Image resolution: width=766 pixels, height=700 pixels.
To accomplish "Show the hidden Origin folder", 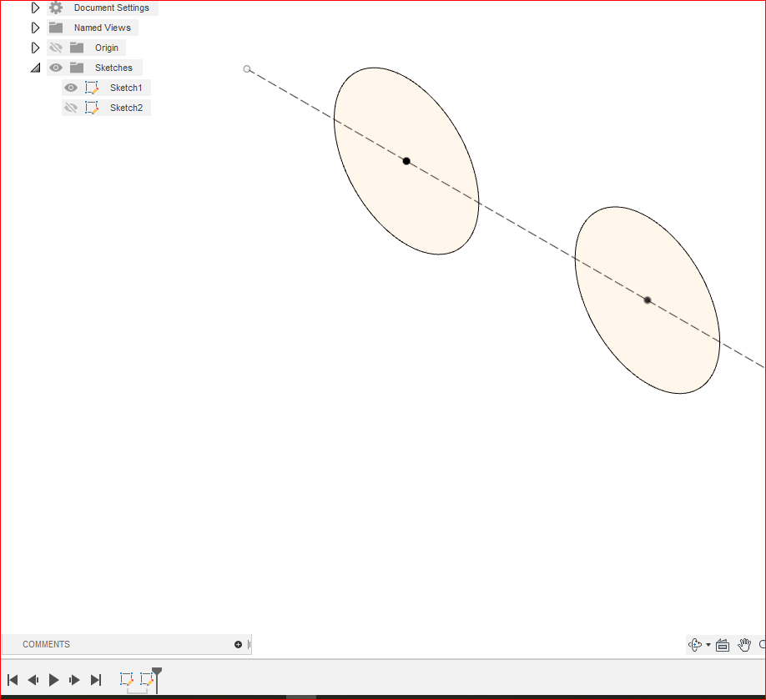I will [56, 48].
